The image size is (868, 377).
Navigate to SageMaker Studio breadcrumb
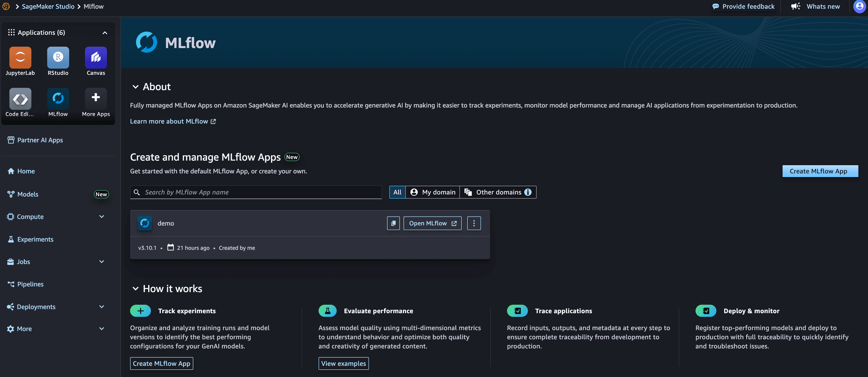(48, 6)
